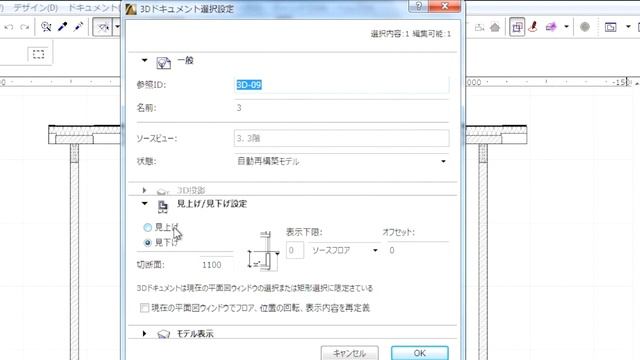Click the 名前 field containing 3

pyautogui.click(x=342, y=108)
